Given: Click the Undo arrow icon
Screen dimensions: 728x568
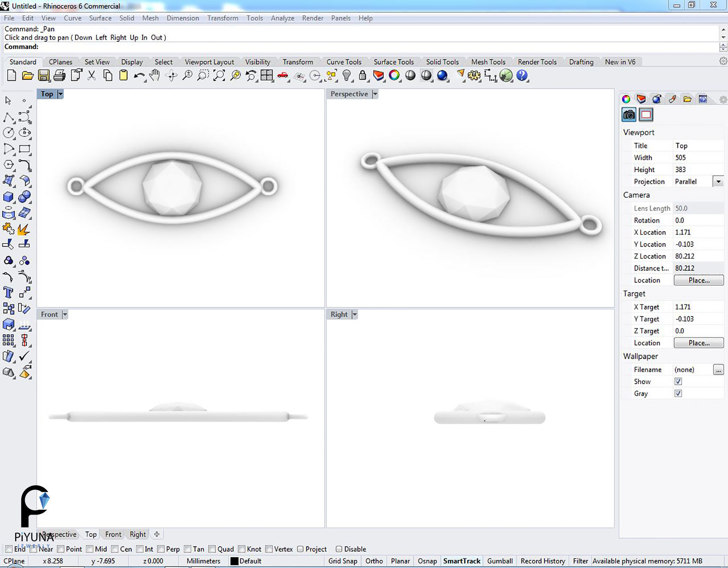Looking at the screenshot, I should pos(139,76).
